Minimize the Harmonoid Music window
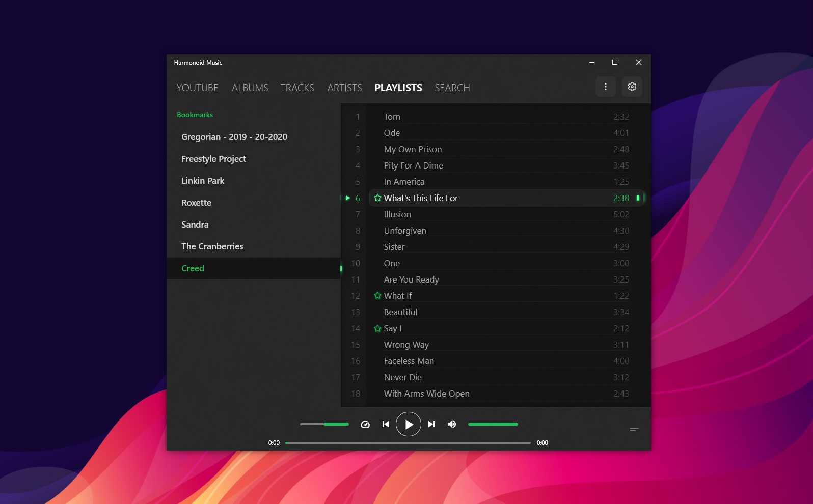This screenshot has height=504, width=813. (592, 62)
